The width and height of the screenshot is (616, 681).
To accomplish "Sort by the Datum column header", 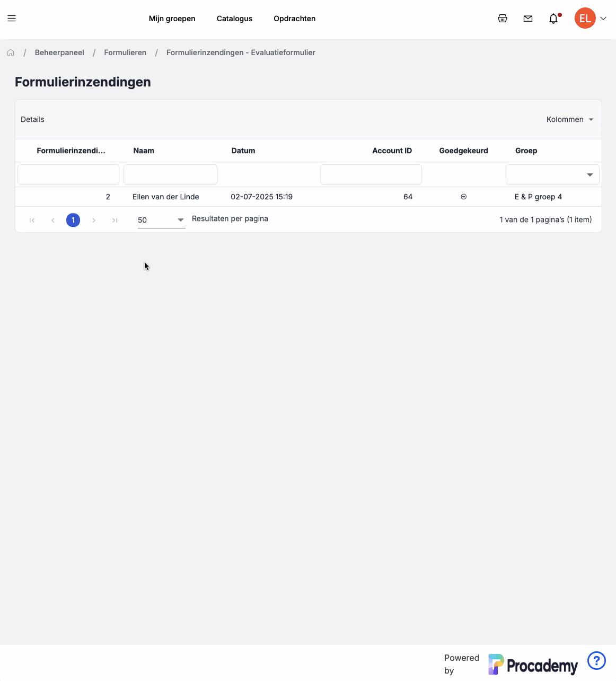I will click(x=243, y=151).
